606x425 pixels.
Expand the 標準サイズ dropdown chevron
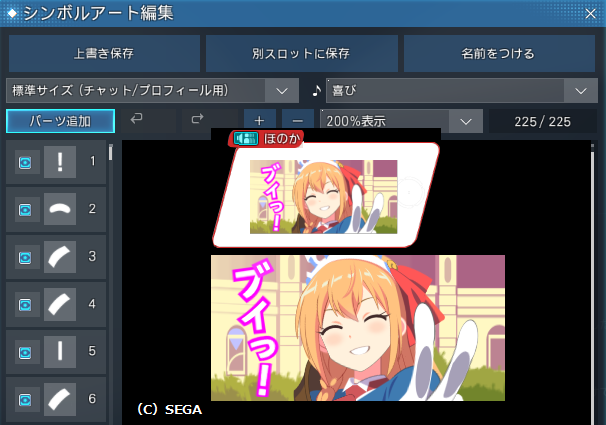pyautogui.click(x=282, y=91)
